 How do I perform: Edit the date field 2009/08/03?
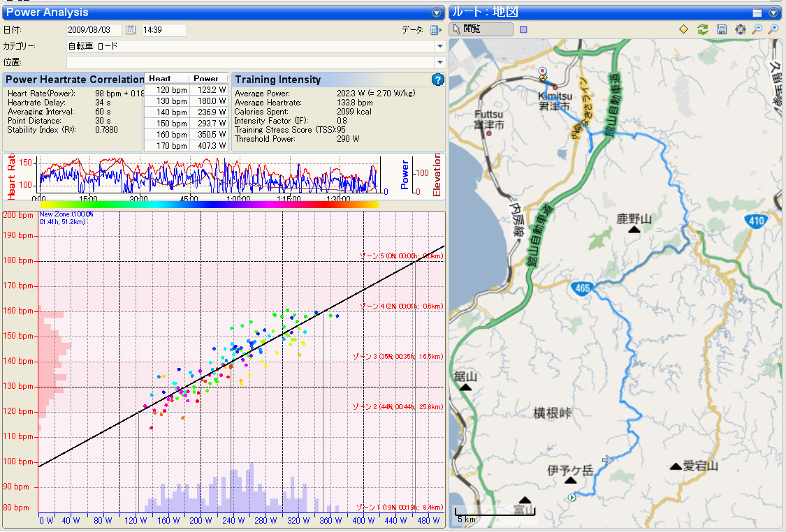(94, 30)
